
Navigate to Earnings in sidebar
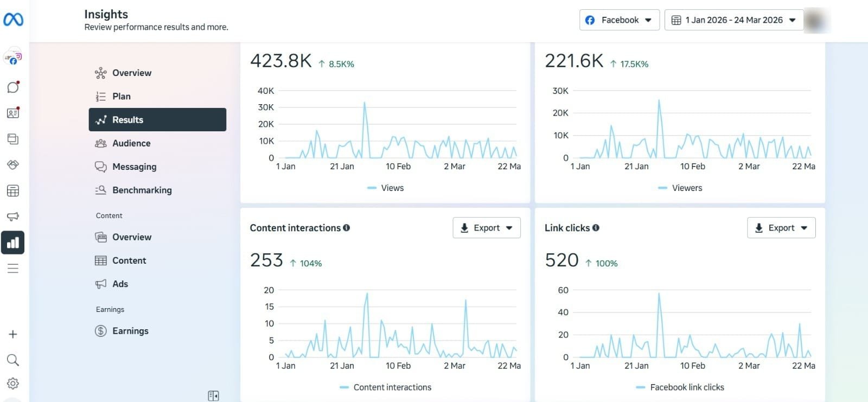point(130,331)
